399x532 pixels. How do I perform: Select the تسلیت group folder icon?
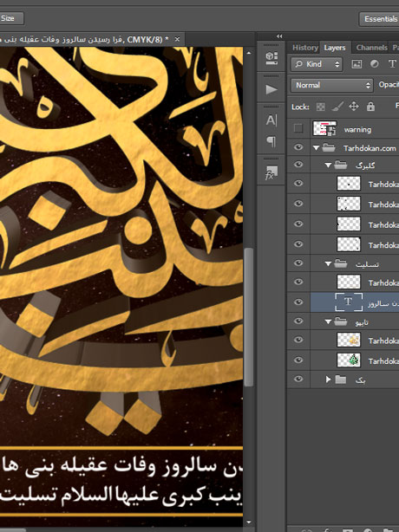pyautogui.click(x=341, y=263)
